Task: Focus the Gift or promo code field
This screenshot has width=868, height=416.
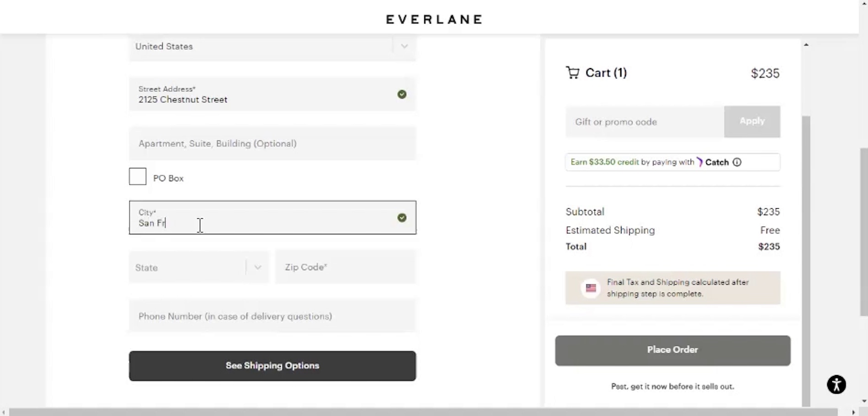Action: pos(645,122)
